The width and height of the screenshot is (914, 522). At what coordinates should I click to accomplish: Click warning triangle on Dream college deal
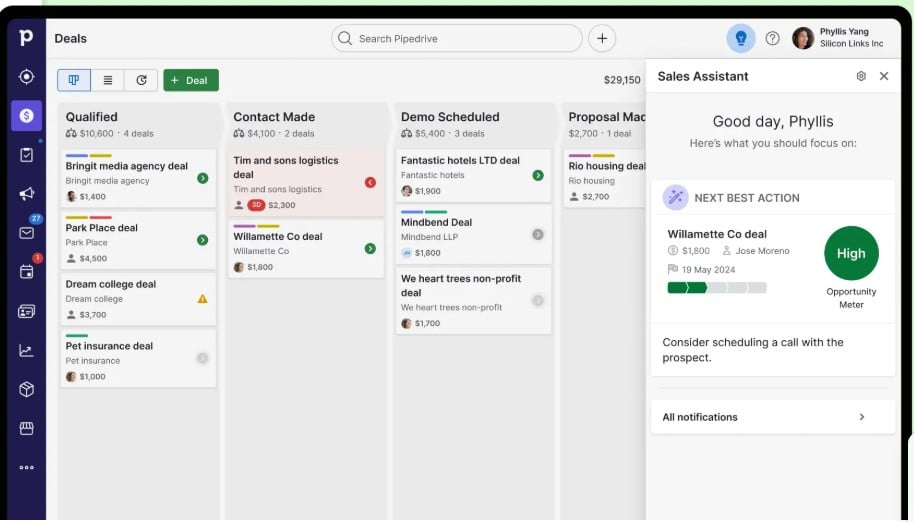[202, 299]
